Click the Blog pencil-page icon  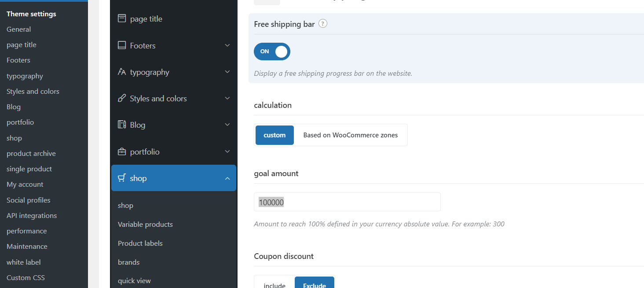click(x=122, y=125)
